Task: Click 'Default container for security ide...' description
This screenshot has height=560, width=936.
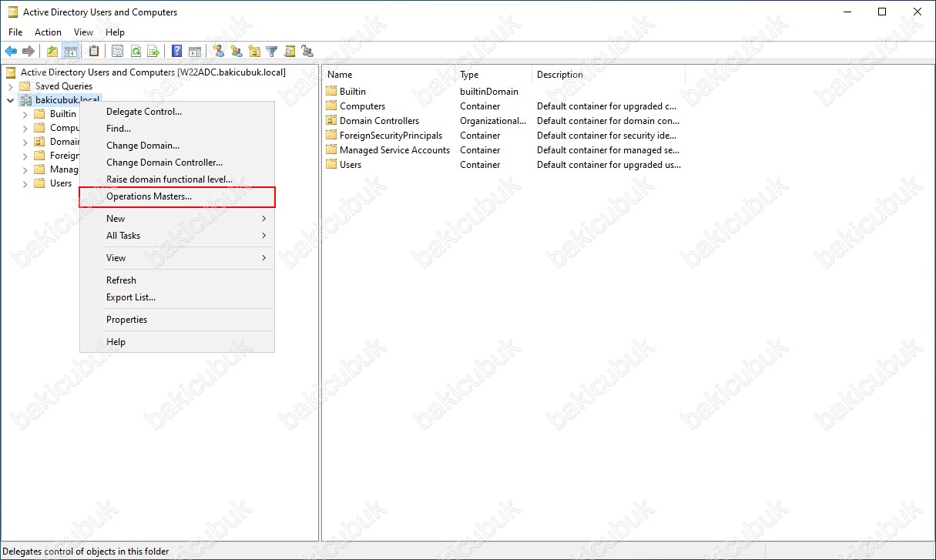Action: pyautogui.click(x=607, y=136)
